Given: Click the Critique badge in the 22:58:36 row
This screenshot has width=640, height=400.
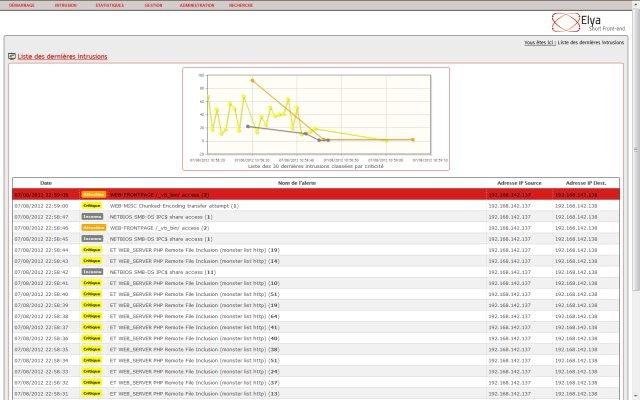Looking at the screenshot, I should [91, 338].
